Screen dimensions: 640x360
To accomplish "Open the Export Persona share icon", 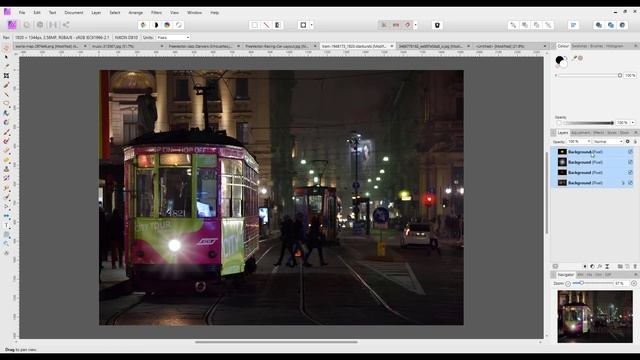I will point(66,25).
